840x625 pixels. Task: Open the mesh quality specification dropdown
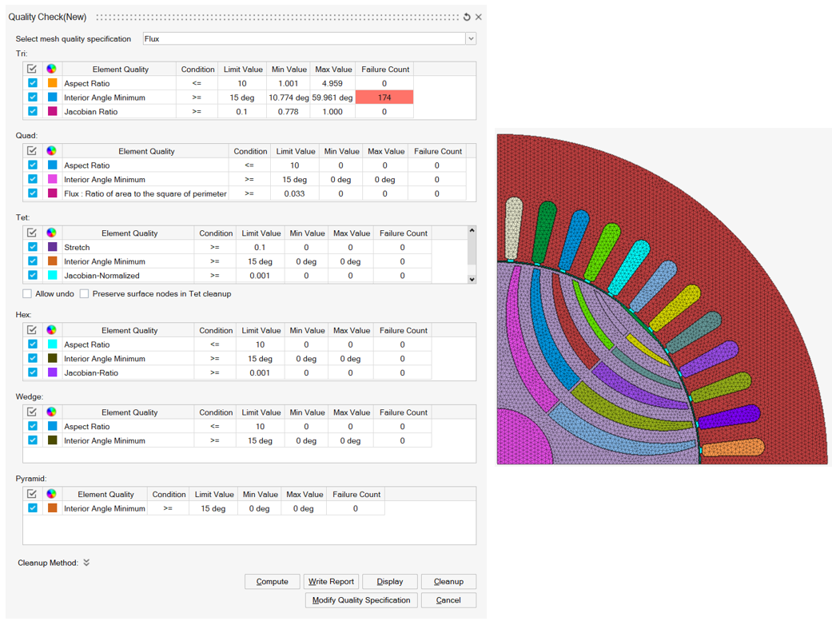[x=471, y=38]
